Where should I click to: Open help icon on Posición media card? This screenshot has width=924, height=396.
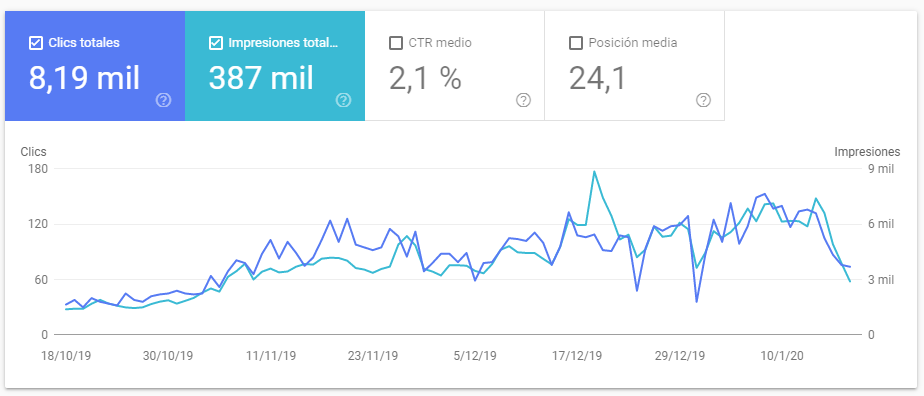(703, 100)
